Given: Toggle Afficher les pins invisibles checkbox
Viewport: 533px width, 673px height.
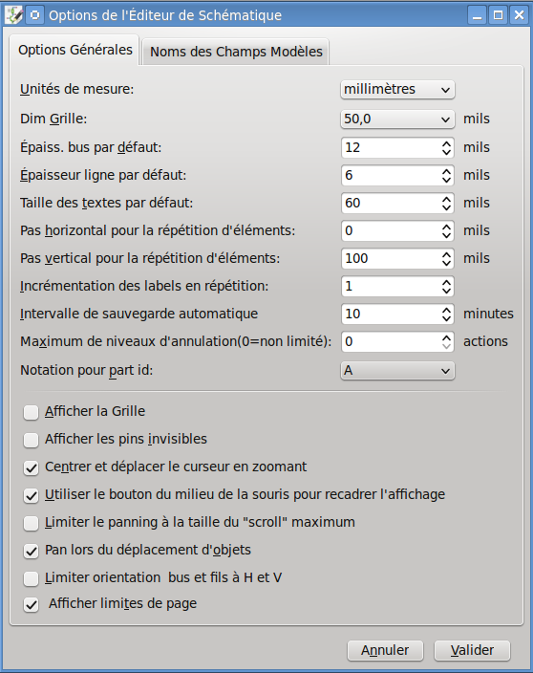Looking at the screenshot, I should click(x=31, y=440).
